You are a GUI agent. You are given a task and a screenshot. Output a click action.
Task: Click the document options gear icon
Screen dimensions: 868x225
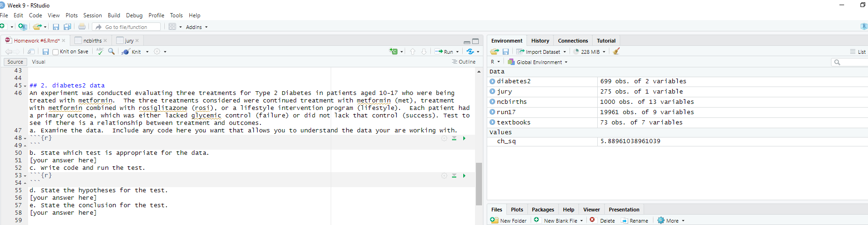(157, 51)
